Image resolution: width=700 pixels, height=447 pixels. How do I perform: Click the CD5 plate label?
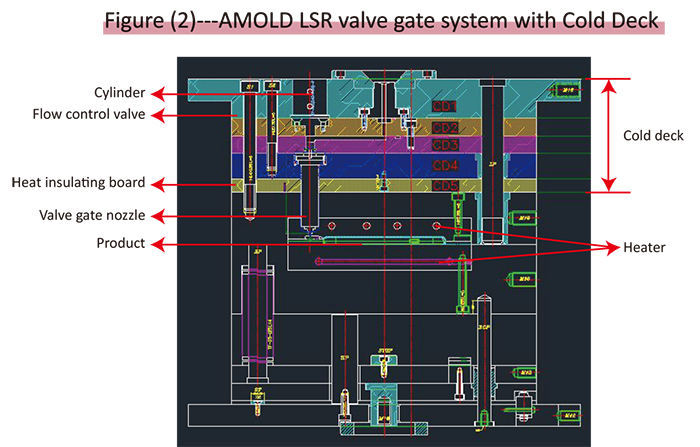445,185
